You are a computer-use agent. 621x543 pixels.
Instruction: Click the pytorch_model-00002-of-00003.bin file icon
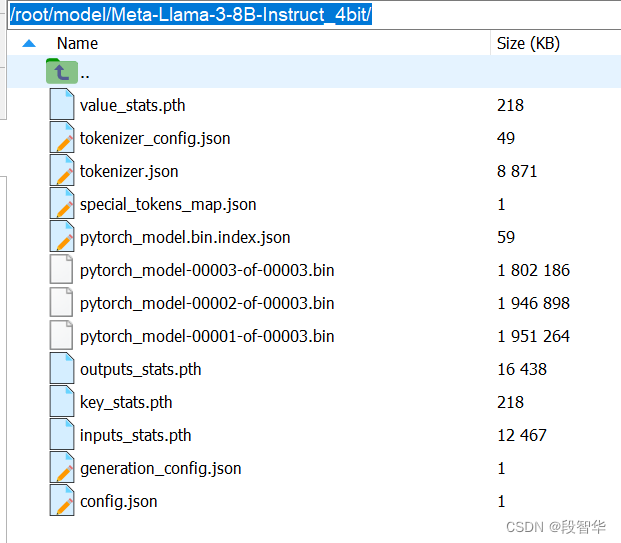[x=61, y=303]
